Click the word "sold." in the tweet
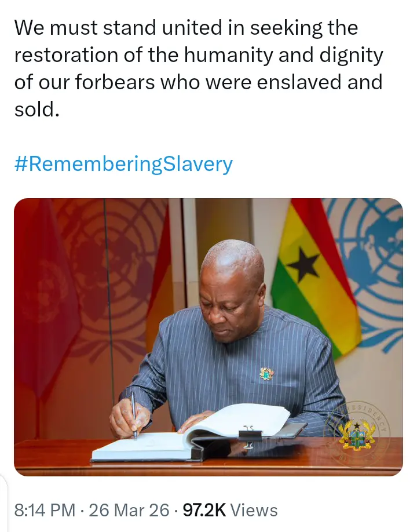The height and width of the screenshot is (532, 417). pyautogui.click(x=37, y=108)
